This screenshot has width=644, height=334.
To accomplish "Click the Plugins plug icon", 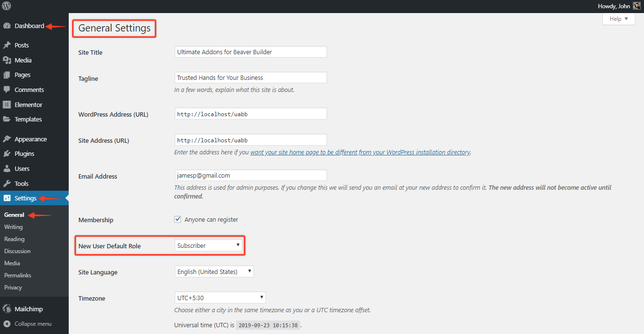I will click(x=7, y=153).
